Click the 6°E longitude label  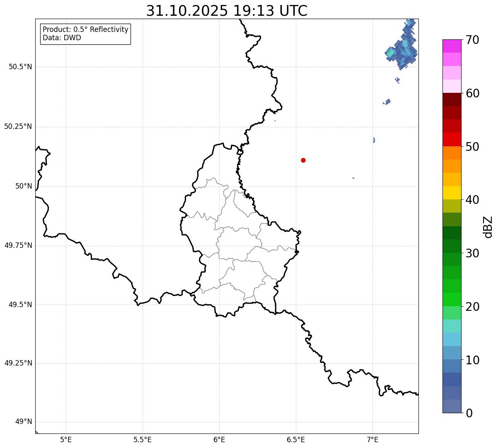click(219, 440)
